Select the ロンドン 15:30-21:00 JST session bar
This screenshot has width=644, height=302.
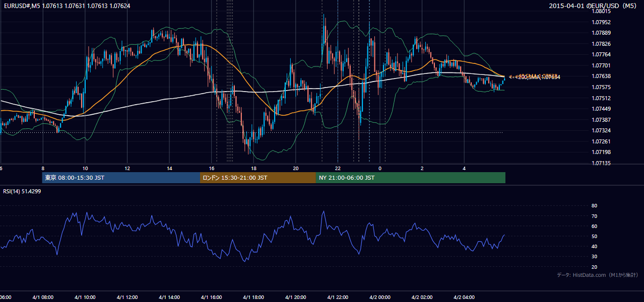coord(257,178)
